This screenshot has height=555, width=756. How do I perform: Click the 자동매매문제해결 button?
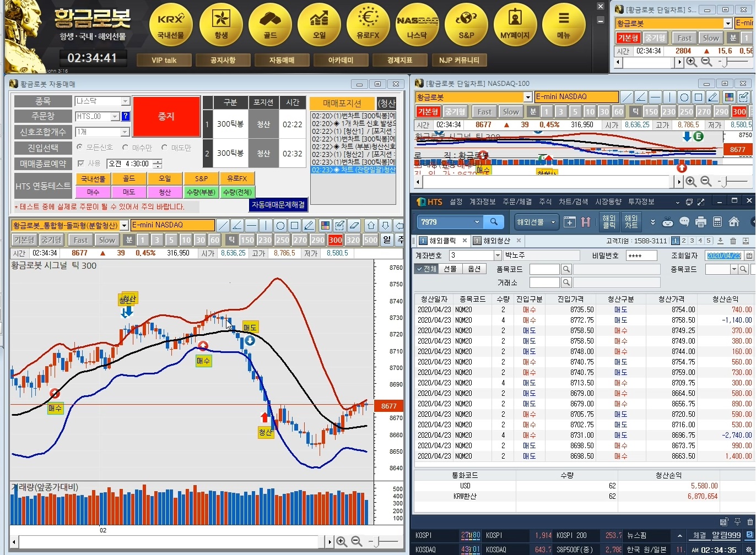pyautogui.click(x=278, y=205)
